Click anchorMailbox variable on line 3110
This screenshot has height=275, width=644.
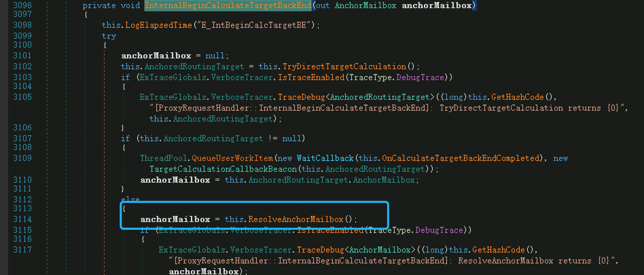175,180
